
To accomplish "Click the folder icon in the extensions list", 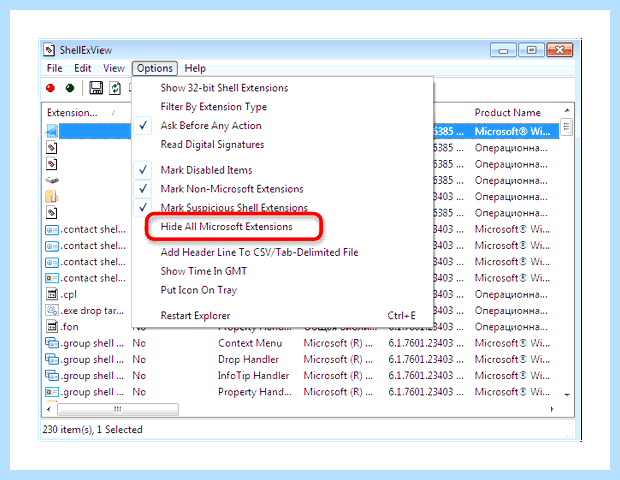I will point(52,196).
